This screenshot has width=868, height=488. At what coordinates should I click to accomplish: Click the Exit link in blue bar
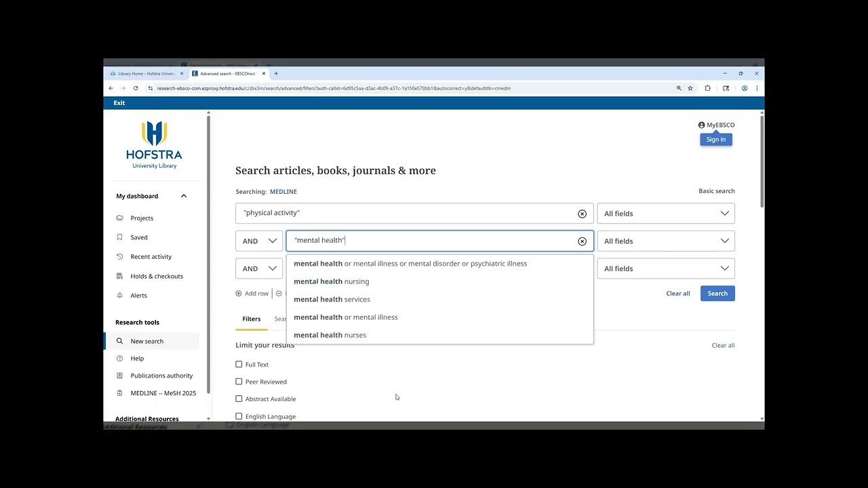point(119,103)
